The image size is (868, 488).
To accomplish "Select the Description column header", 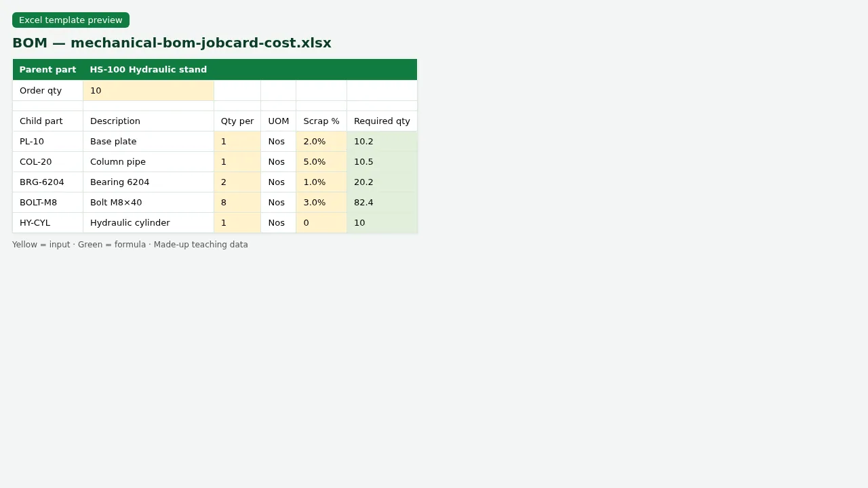I will coord(149,121).
